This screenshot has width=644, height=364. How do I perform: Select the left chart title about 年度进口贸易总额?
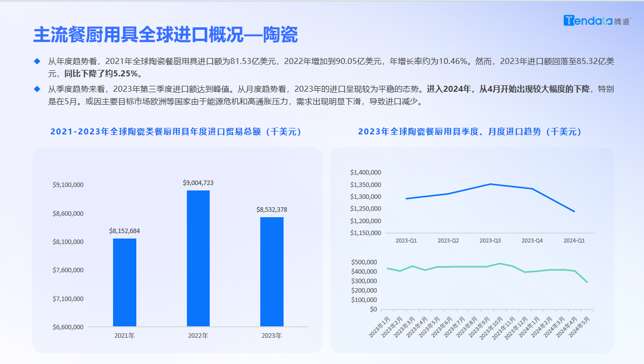pos(176,132)
